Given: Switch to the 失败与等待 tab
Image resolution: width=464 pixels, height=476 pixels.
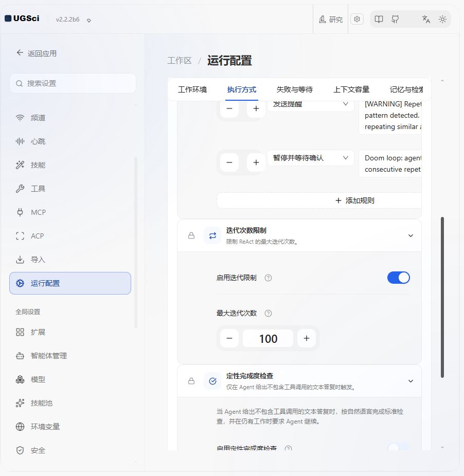Looking at the screenshot, I should coord(294,89).
